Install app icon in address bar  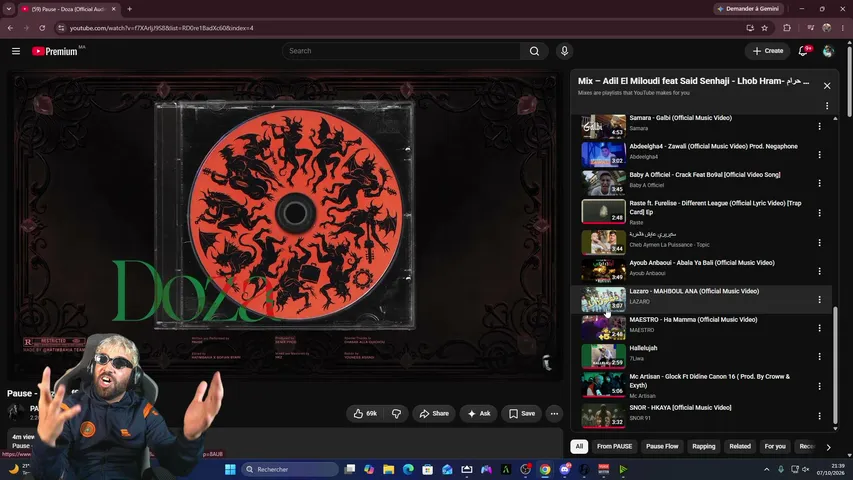(x=750, y=28)
